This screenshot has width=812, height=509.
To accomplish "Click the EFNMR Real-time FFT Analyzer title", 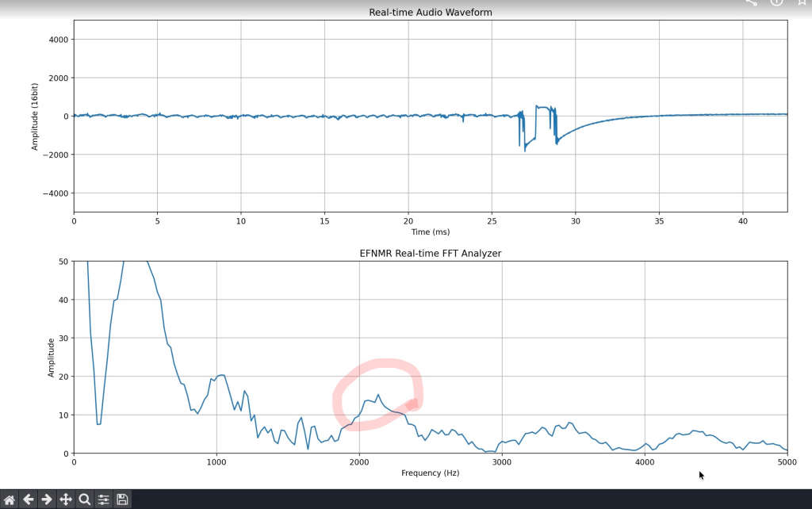I will (431, 253).
